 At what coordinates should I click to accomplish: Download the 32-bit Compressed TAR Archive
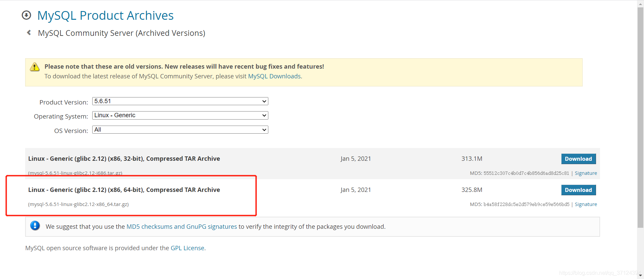click(x=578, y=159)
